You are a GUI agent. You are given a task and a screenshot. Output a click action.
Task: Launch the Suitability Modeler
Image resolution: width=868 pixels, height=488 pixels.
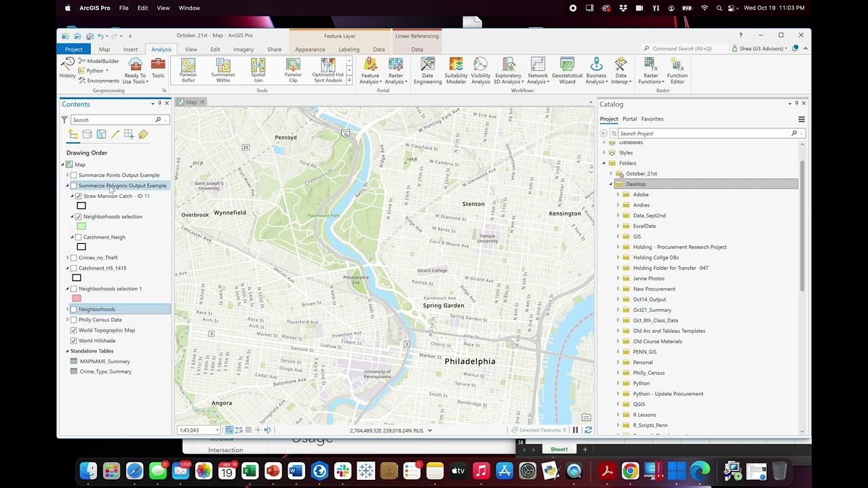[456, 71]
